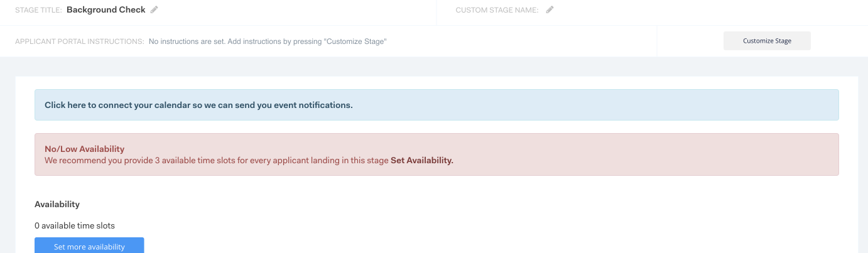Image resolution: width=868 pixels, height=253 pixels.
Task: Click the Availability section heading
Action: pyautogui.click(x=57, y=205)
